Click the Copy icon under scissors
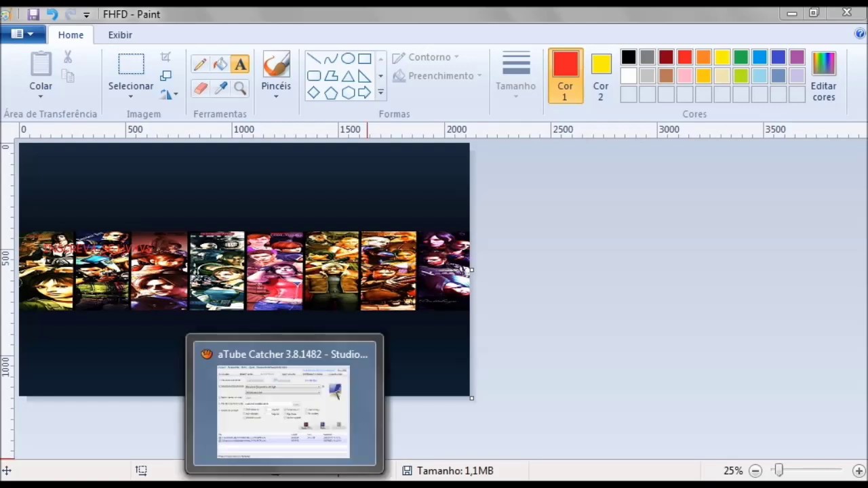The height and width of the screenshot is (488, 868). click(x=68, y=76)
